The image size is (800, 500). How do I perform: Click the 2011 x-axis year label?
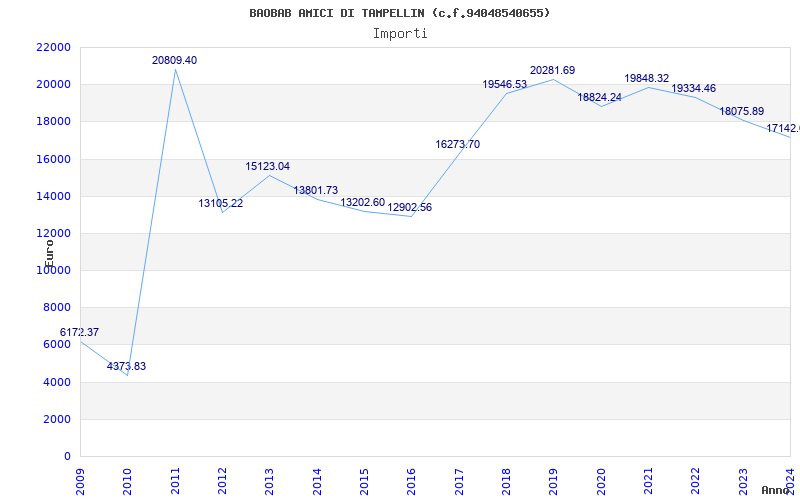(175, 482)
